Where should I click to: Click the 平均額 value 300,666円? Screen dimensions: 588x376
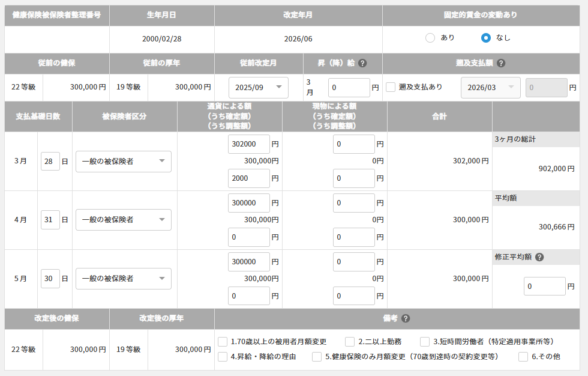coord(557,227)
